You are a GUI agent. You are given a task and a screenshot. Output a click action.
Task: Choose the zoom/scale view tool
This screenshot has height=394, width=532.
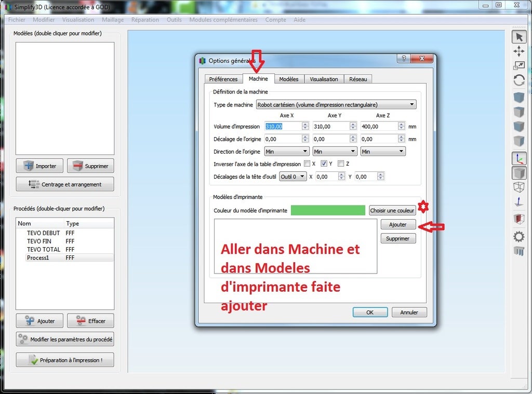click(519, 65)
